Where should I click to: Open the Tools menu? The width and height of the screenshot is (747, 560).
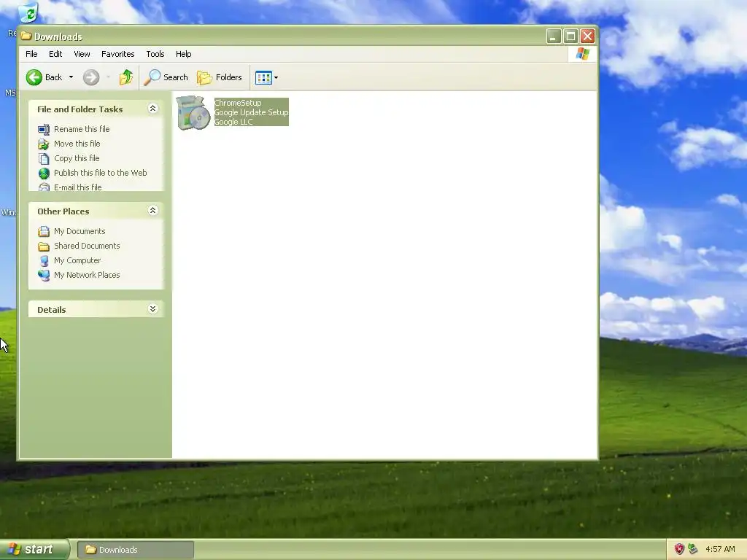[155, 54]
